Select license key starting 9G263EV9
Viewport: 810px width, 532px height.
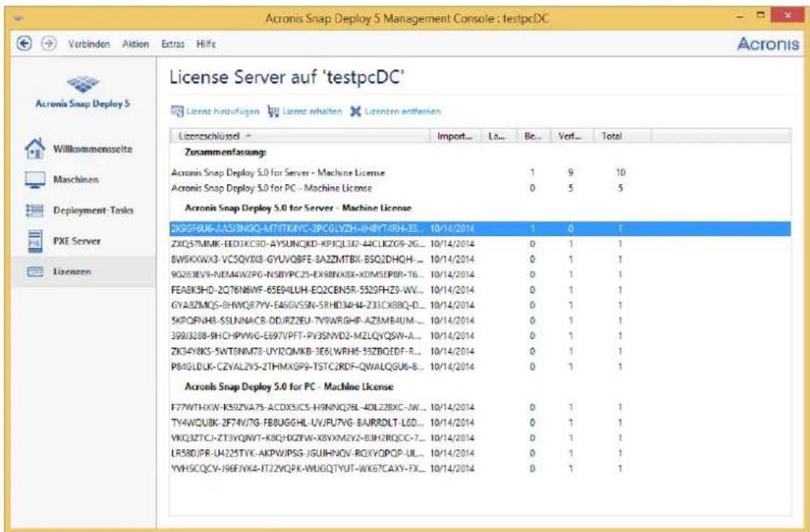pos(480,274)
